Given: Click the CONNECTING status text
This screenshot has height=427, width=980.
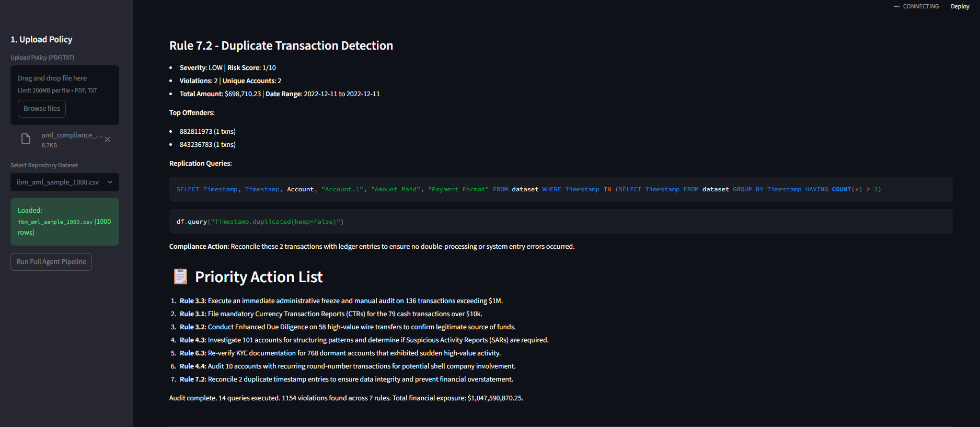Looking at the screenshot, I should tap(921, 6).
